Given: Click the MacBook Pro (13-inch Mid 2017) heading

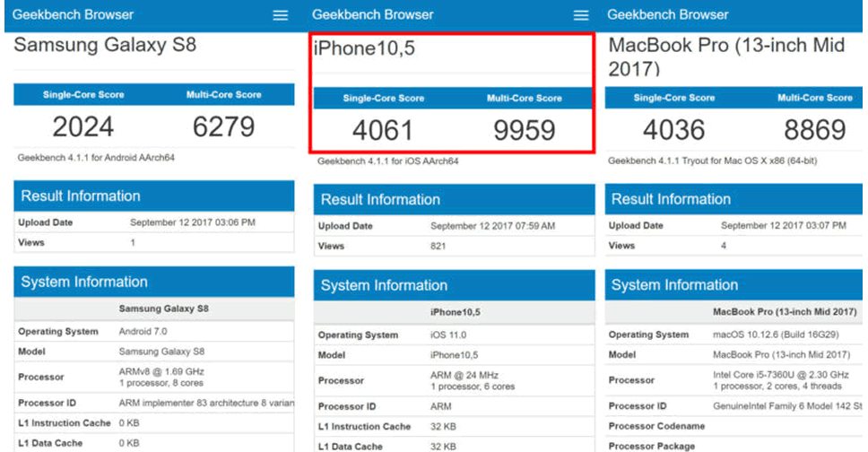Looking at the screenshot, I should click(x=726, y=56).
